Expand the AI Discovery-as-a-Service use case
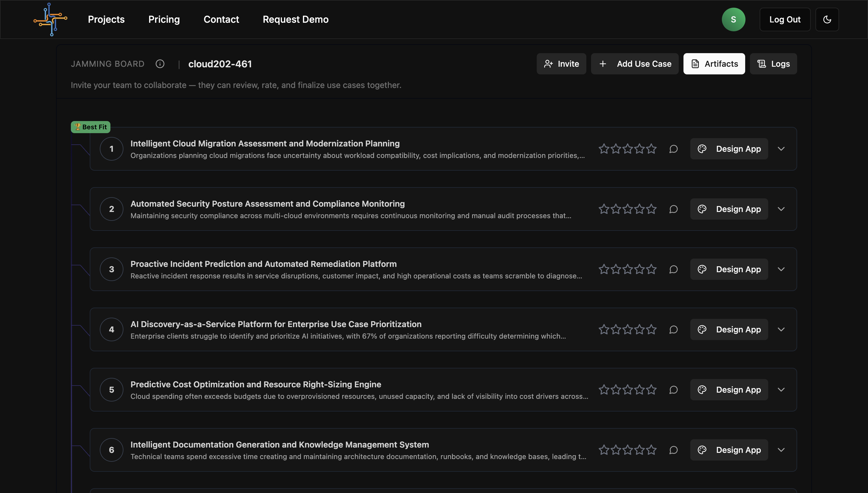The height and width of the screenshot is (493, 868). click(x=781, y=329)
